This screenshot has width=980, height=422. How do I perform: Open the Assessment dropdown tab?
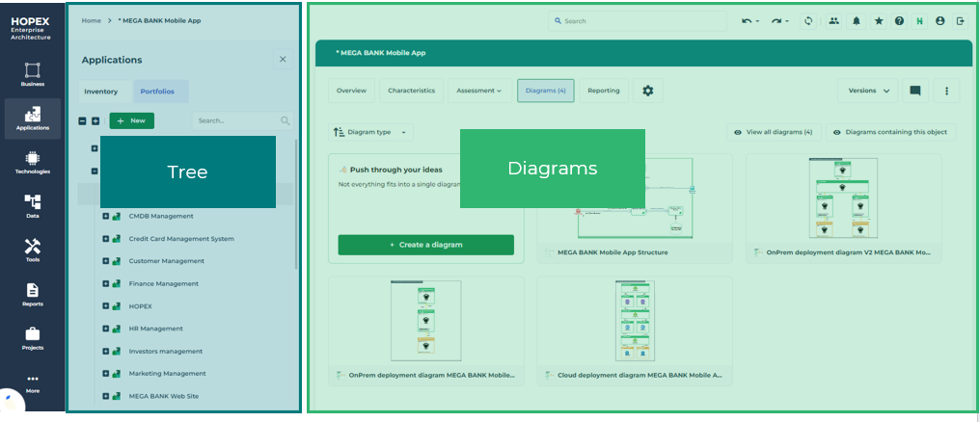(x=479, y=91)
